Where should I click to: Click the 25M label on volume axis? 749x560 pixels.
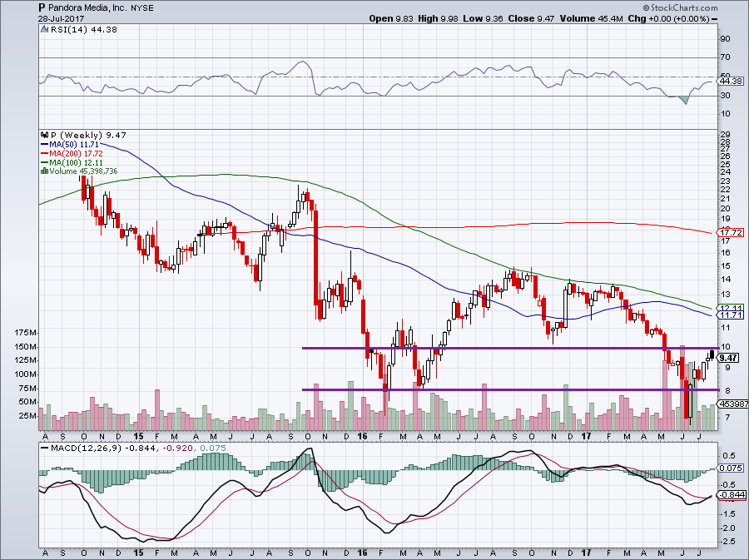click(x=28, y=416)
